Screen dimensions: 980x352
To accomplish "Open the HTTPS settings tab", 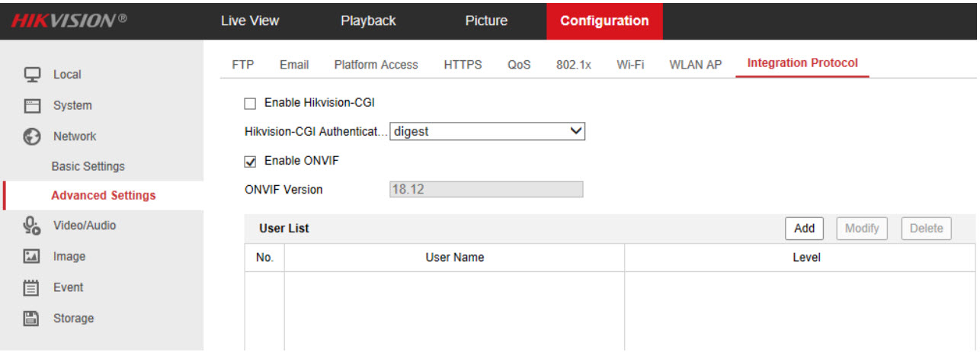I will pos(463,65).
